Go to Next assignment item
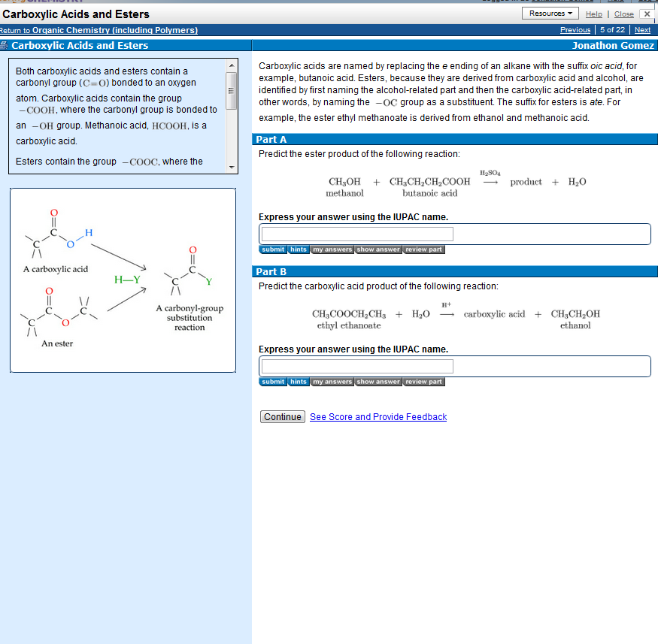Screen dimensions: 658x644 click(642, 29)
